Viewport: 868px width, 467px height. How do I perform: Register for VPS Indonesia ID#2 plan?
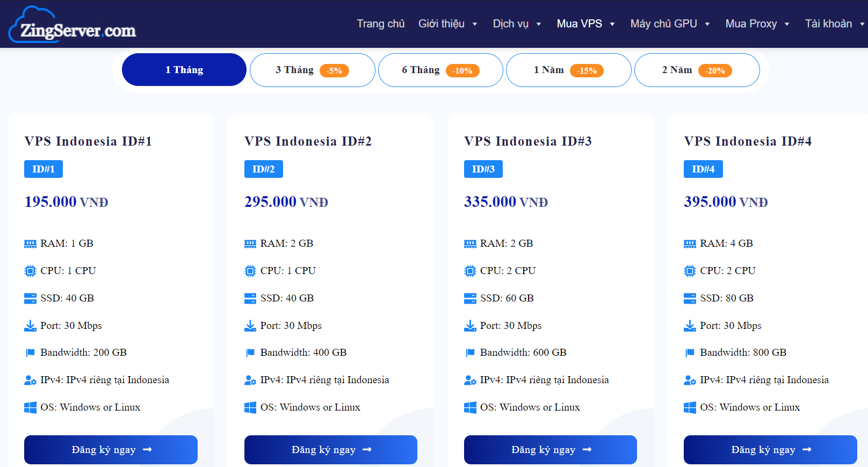click(x=331, y=450)
